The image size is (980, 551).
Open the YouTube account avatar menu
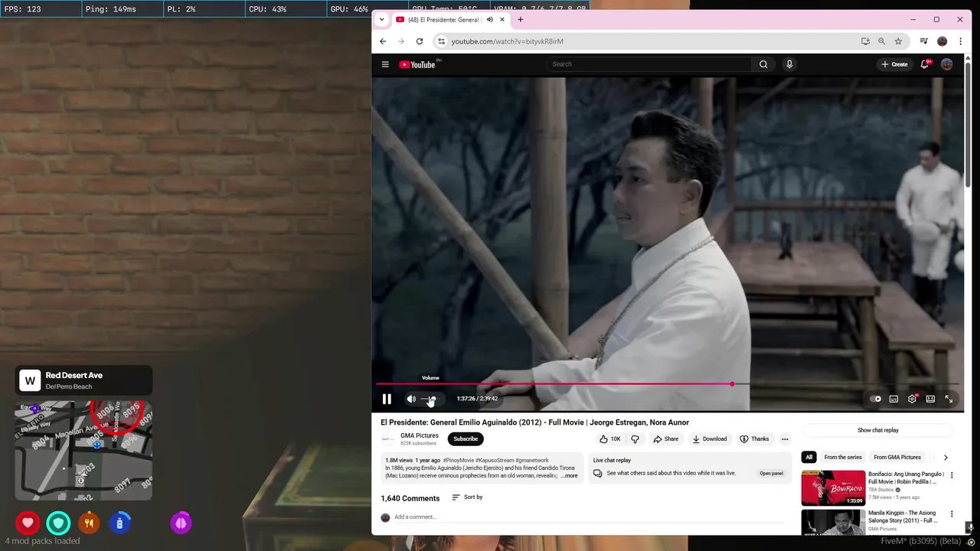947,64
